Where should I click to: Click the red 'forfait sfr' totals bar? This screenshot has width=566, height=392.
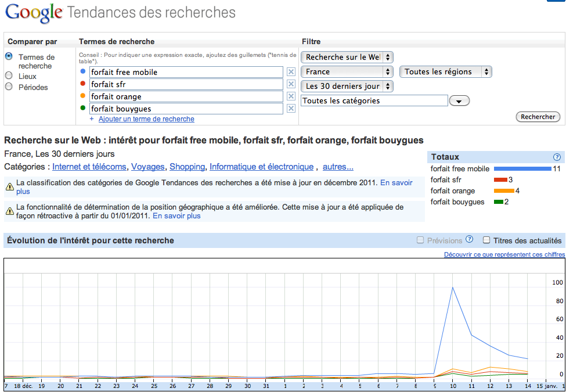point(500,180)
